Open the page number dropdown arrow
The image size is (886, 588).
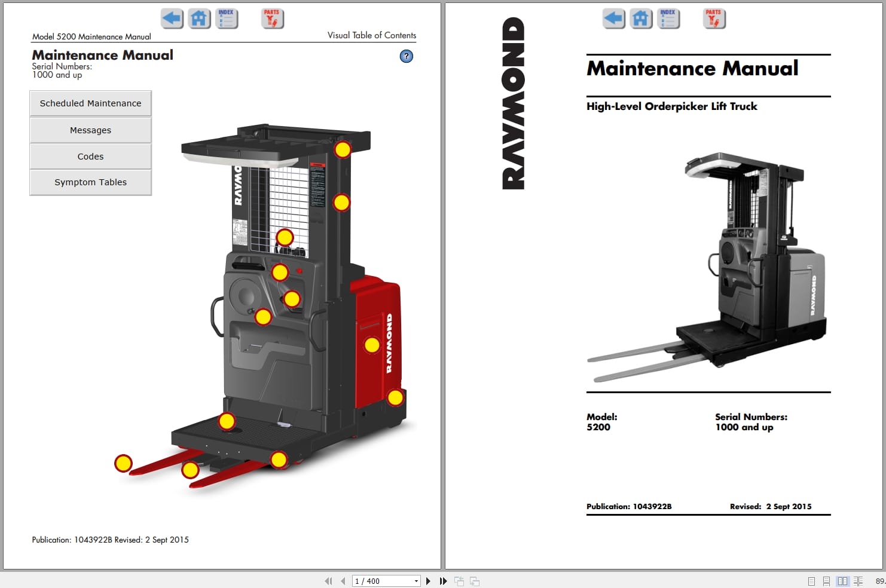(416, 581)
